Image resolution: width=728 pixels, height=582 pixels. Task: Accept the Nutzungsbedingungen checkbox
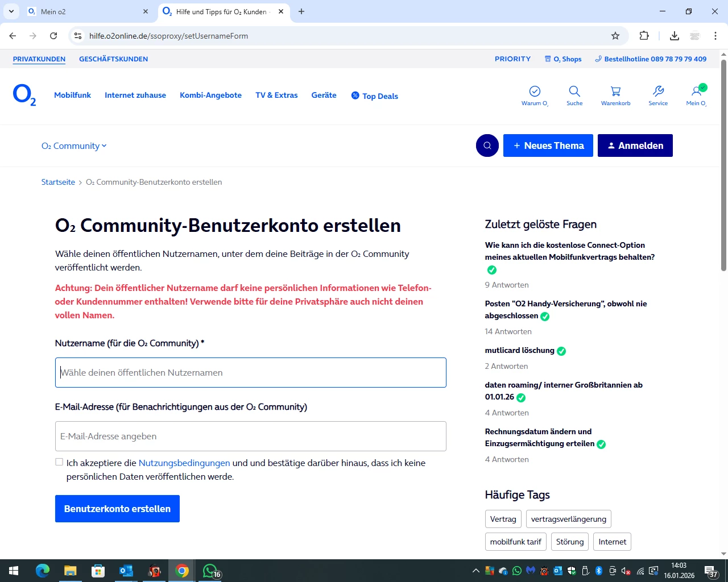click(59, 462)
